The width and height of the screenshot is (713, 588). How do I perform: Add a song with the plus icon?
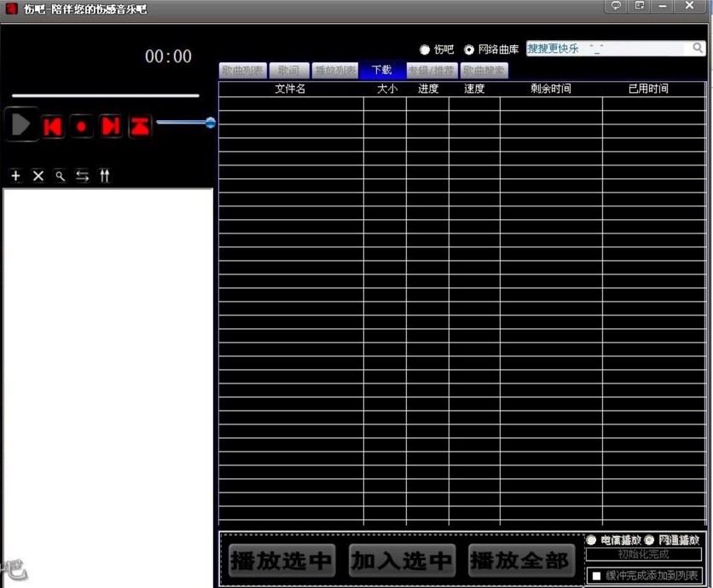click(15, 176)
